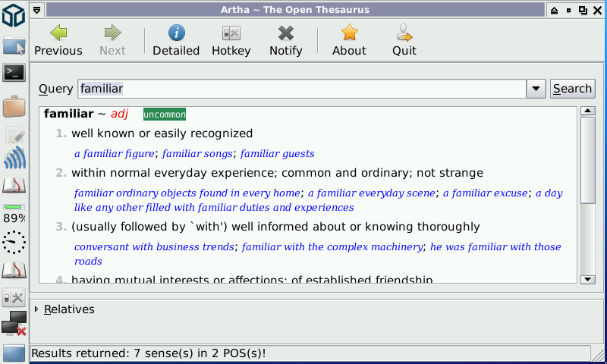
Task: Open the file manager folder icon
Action: [x=14, y=46]
